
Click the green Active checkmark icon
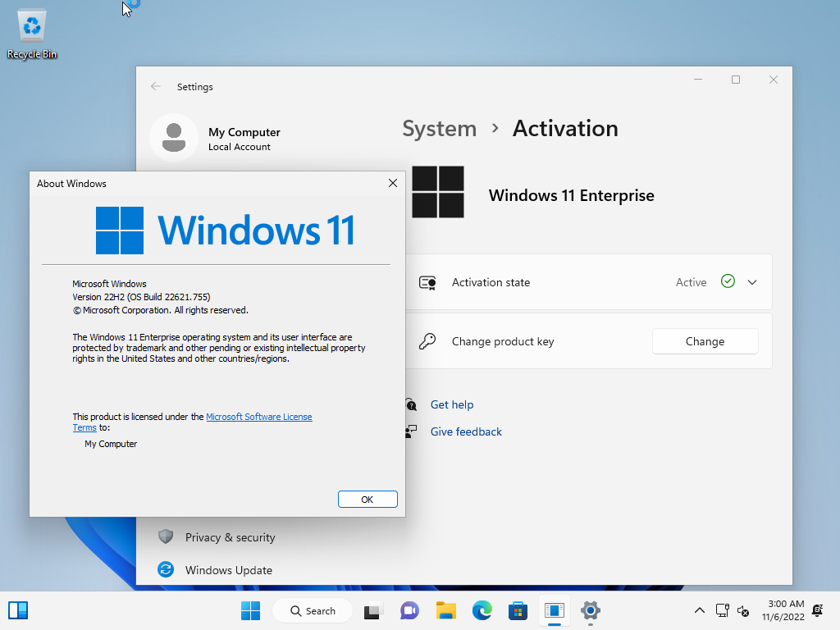(728, 281)
